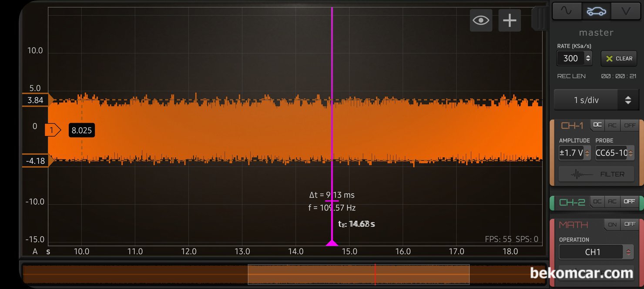Screen dimensions: 644x289
Task: Open the MATH operation CH1 dropdown
Action: (x=596, y=252)
